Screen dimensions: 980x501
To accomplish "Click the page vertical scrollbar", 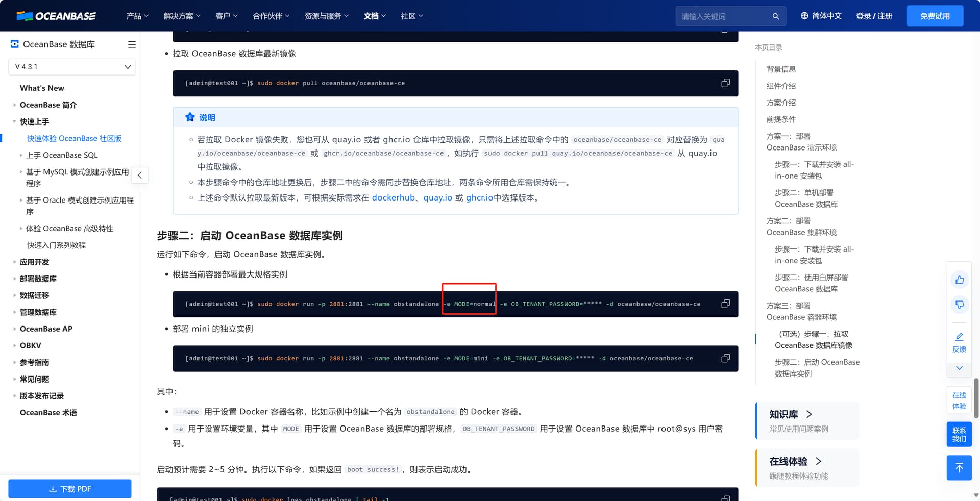I will (x=976, y=398).
